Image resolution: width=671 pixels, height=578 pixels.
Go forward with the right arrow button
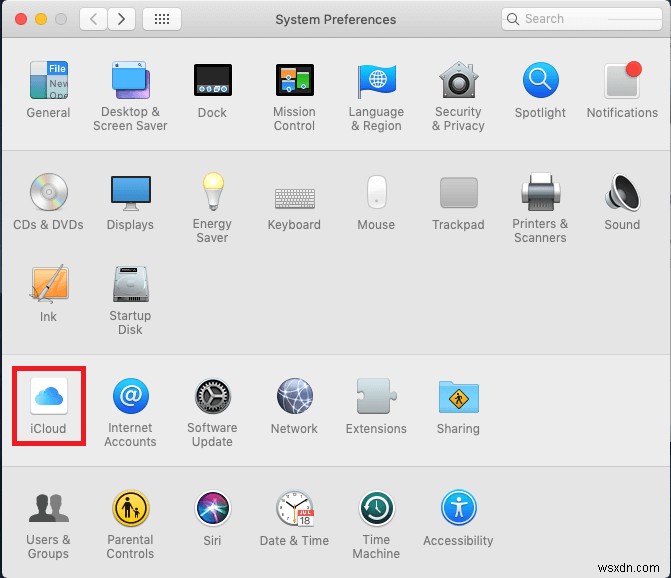(x=122, y=19)
